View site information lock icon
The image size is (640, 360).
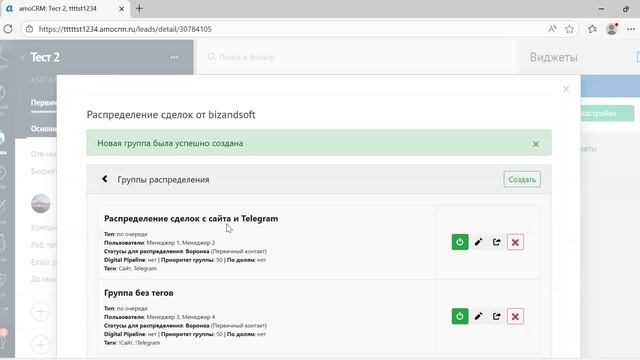pyautogui.click(x=29, y=29)
